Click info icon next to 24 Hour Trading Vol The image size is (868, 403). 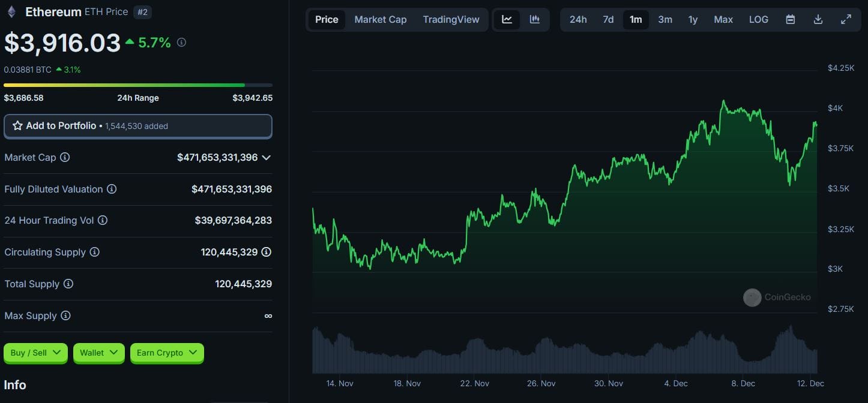point(103,220)
